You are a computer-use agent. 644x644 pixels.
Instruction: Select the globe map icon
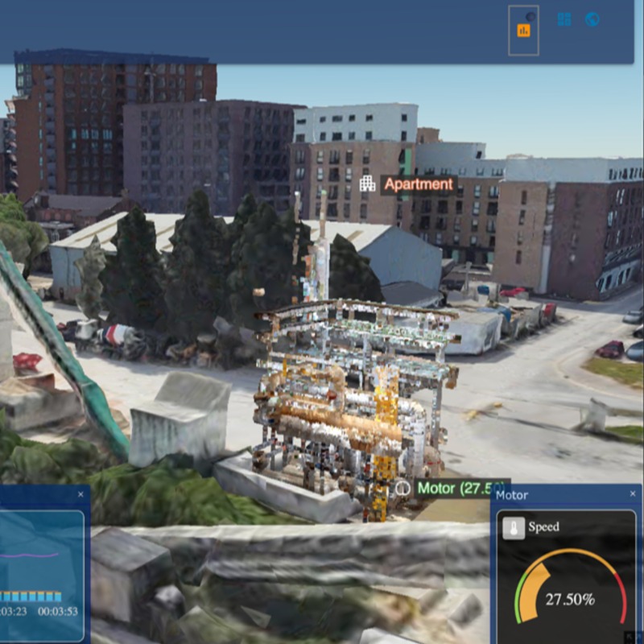[x=592, y=19]
